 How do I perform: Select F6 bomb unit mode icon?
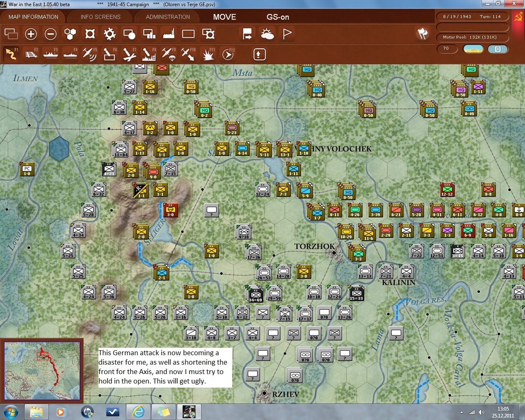pyautogui.click(x=110, y=54)
